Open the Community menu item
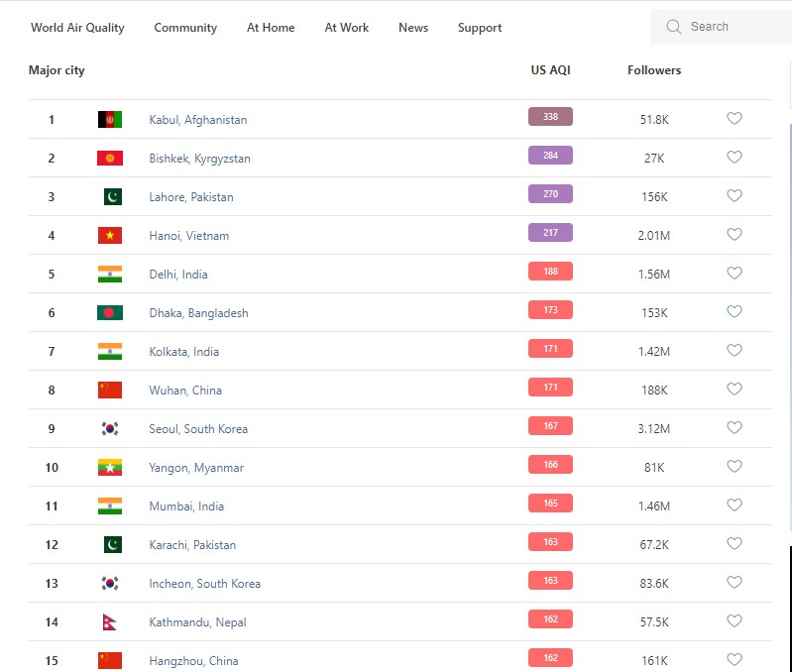Viewport: 792px width, 672px height. [185, 28]
